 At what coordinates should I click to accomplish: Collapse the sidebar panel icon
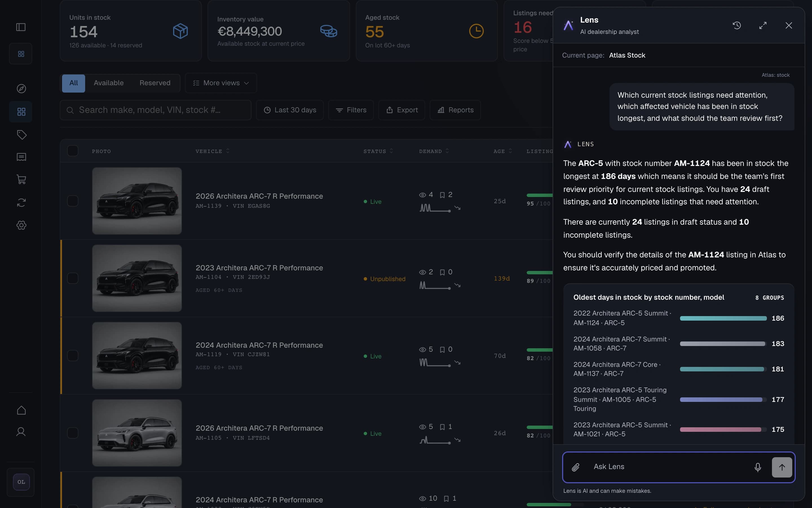[21, 27]
